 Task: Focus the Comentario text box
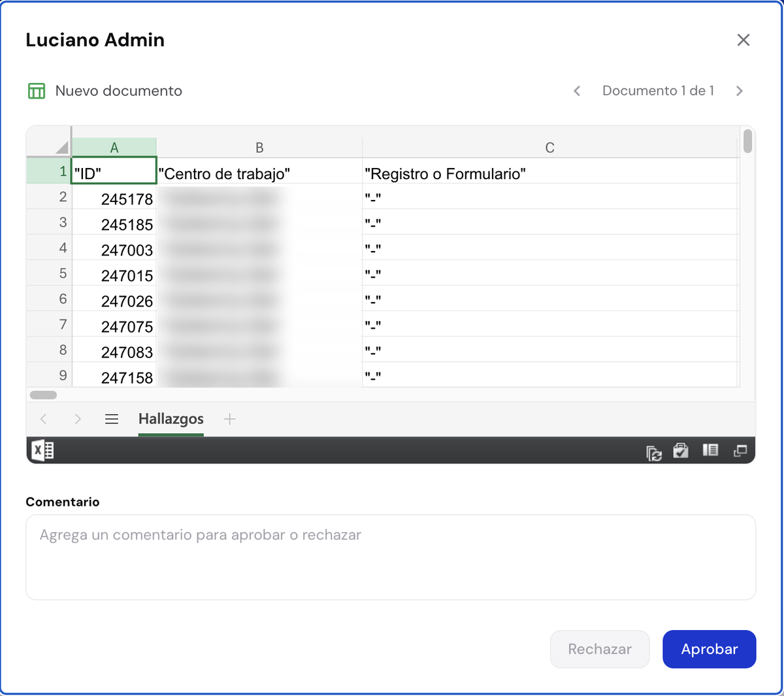(x=391, y=557)
